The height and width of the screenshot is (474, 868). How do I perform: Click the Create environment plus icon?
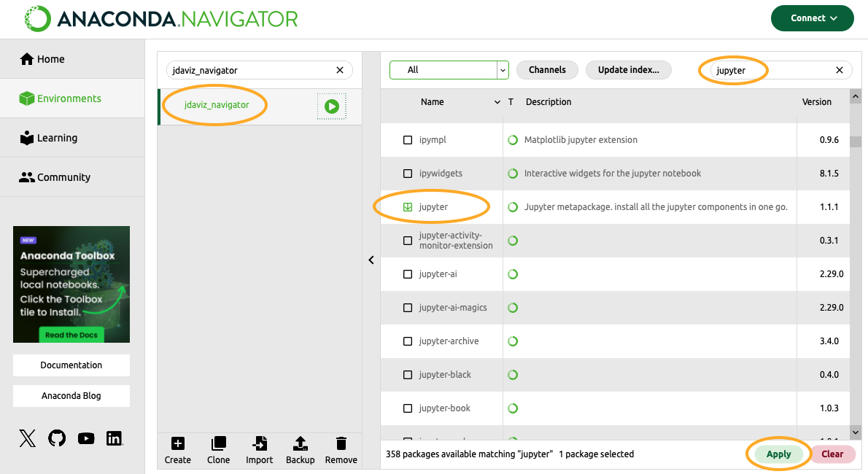[x=177, y=443]
